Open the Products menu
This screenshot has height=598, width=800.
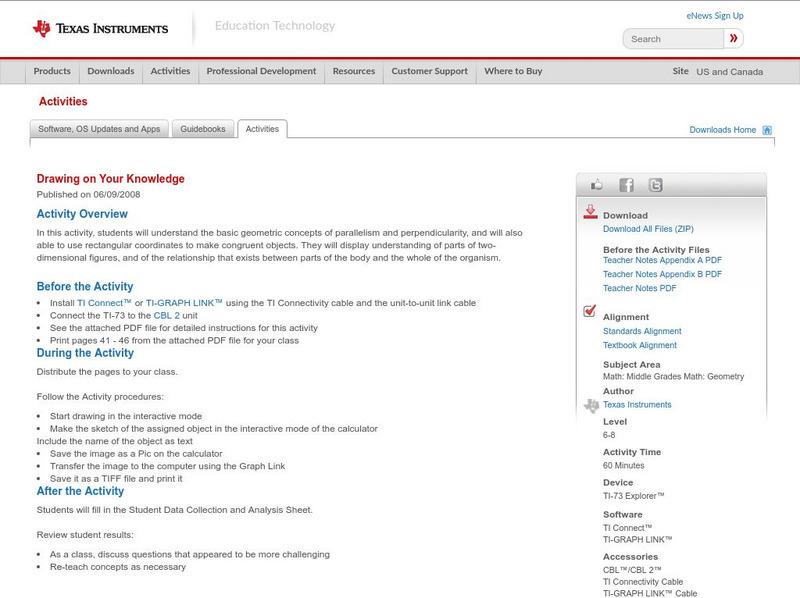(x=52, y=71)
